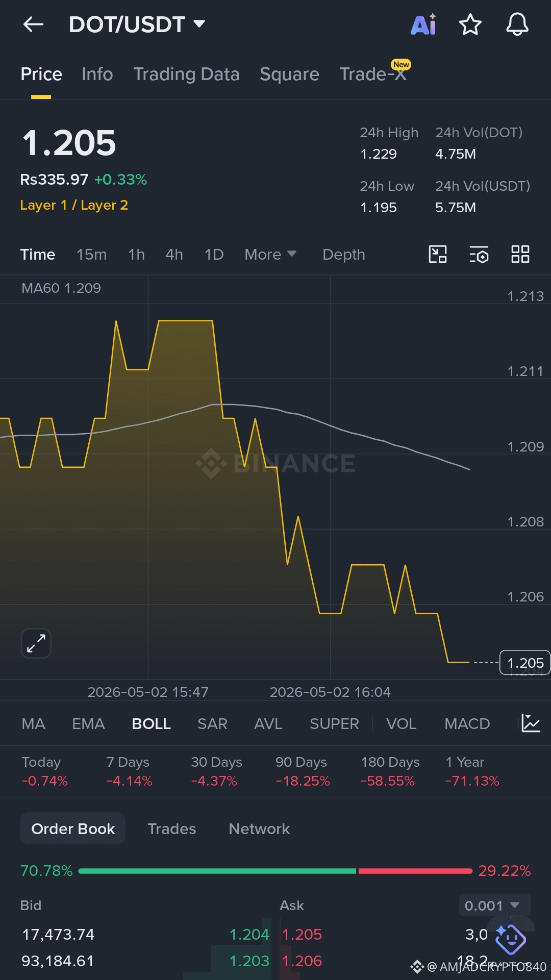Tap bid amount 17,473.74

[x=58, y=934]
